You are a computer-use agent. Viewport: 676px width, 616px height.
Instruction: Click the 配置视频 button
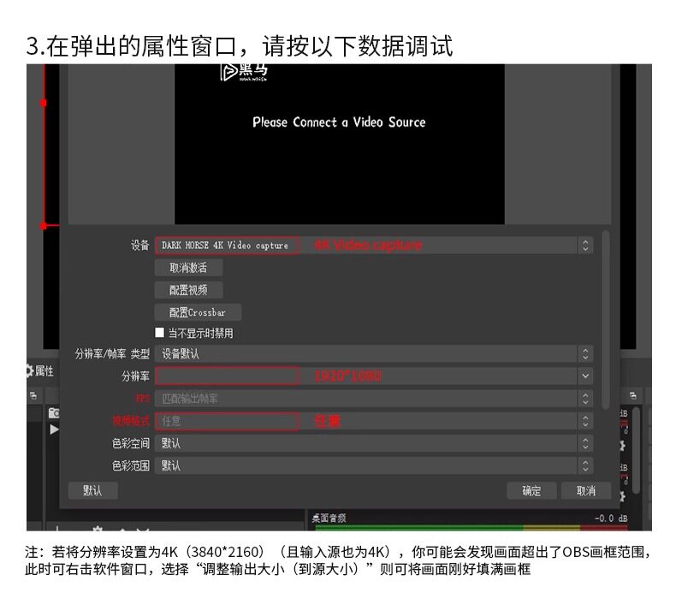point(188,290)
